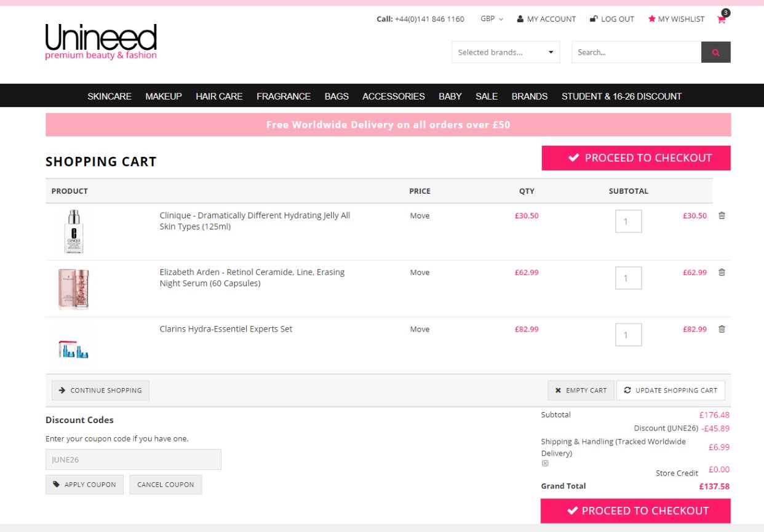Remove tracked shipping via small x icon
Viewport: 764px width, 532px height.
tap(545, 464)
